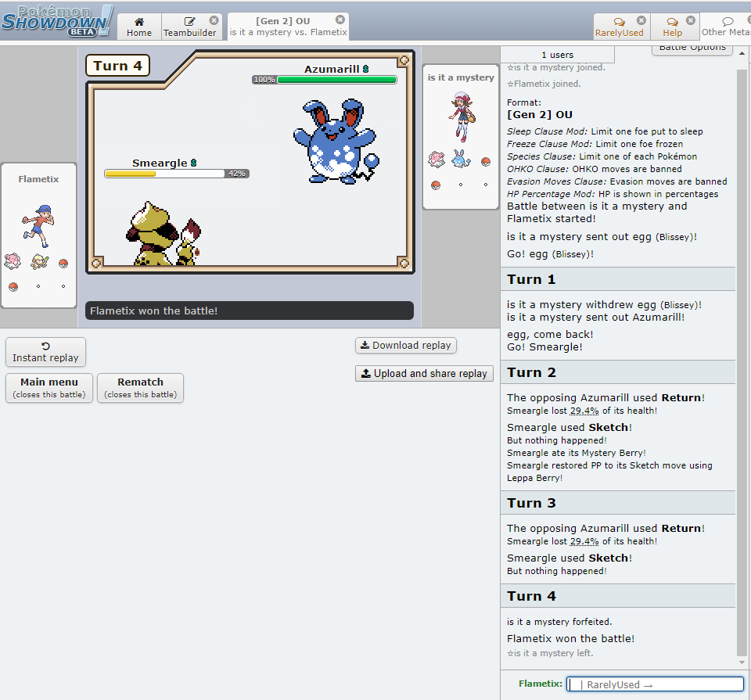Click the Turn 4 header in log
Viewport: 751px width, 700px height.
pyautogui.click(x=618, y=596)
